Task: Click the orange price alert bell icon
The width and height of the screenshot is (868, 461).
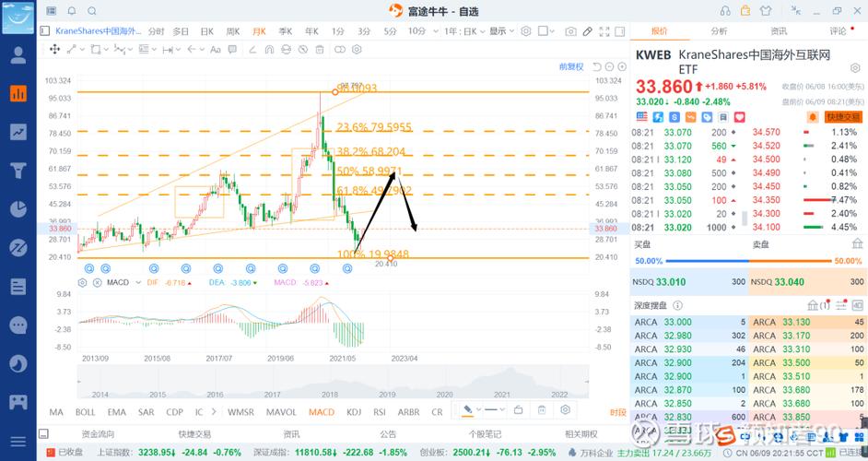Action: click(x=812, y=117)
